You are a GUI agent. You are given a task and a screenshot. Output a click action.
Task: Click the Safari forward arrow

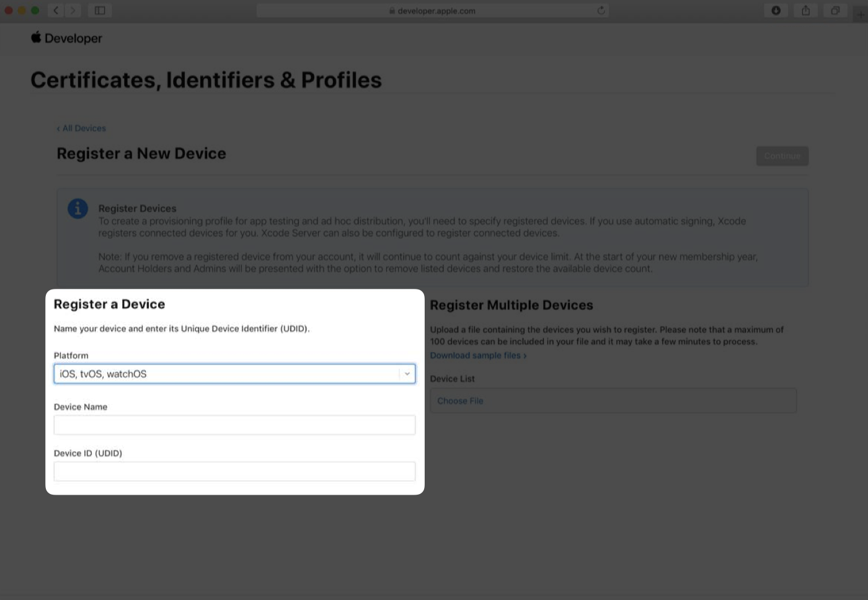(73, 11)
